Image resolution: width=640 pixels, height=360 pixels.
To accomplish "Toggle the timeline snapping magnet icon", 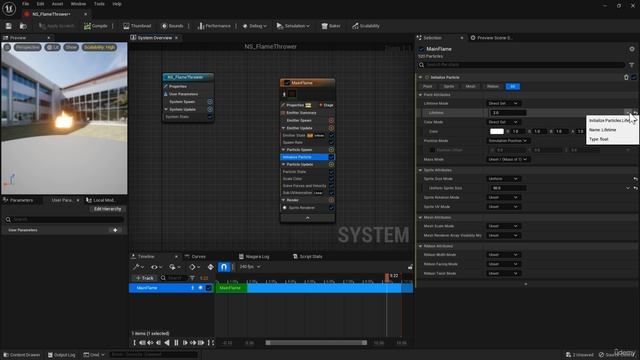I will click(224, 267).
